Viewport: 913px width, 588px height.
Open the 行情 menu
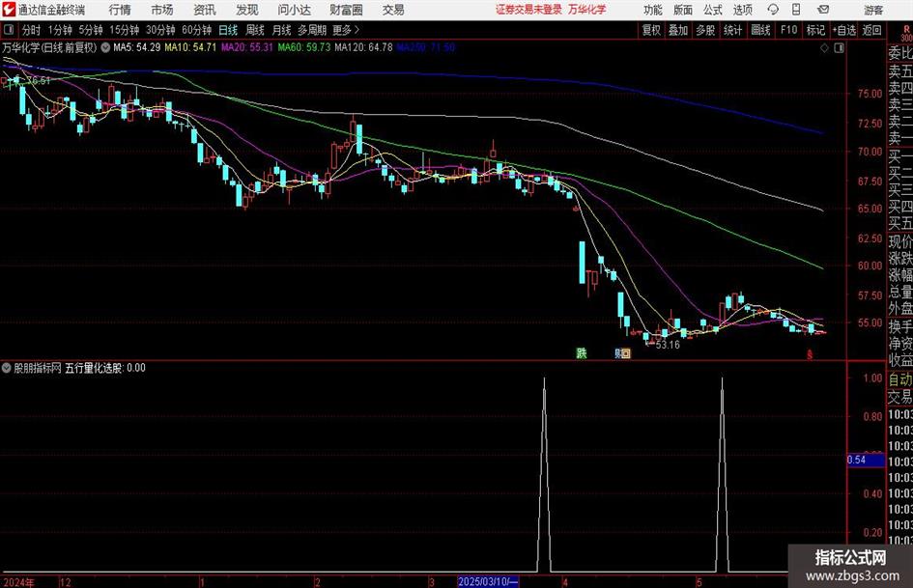point(120,10)
